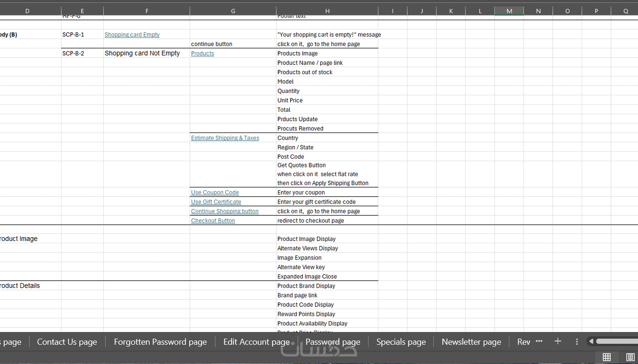Open the Checkout Button link
This screenshot has height=364, width=638.
[213, 220]
